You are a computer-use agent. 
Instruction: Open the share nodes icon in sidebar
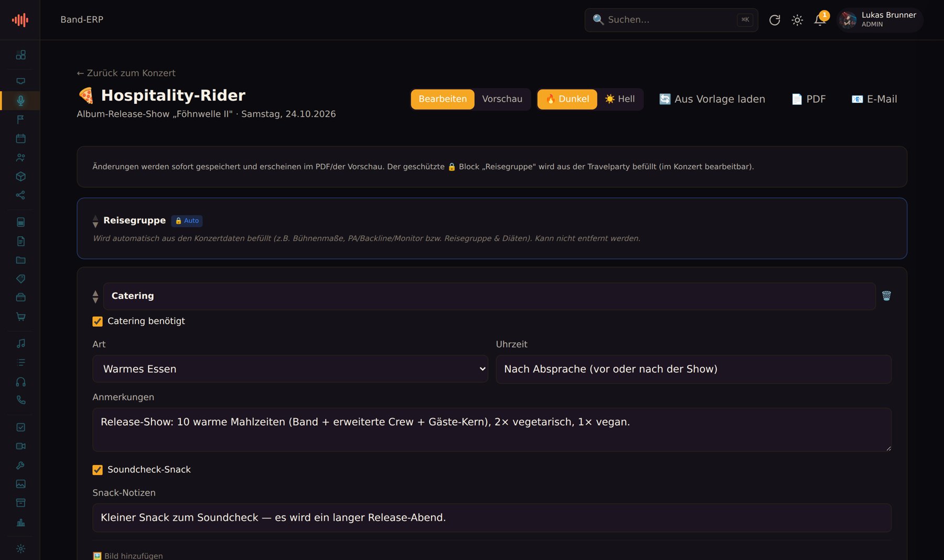click(20, 195)
